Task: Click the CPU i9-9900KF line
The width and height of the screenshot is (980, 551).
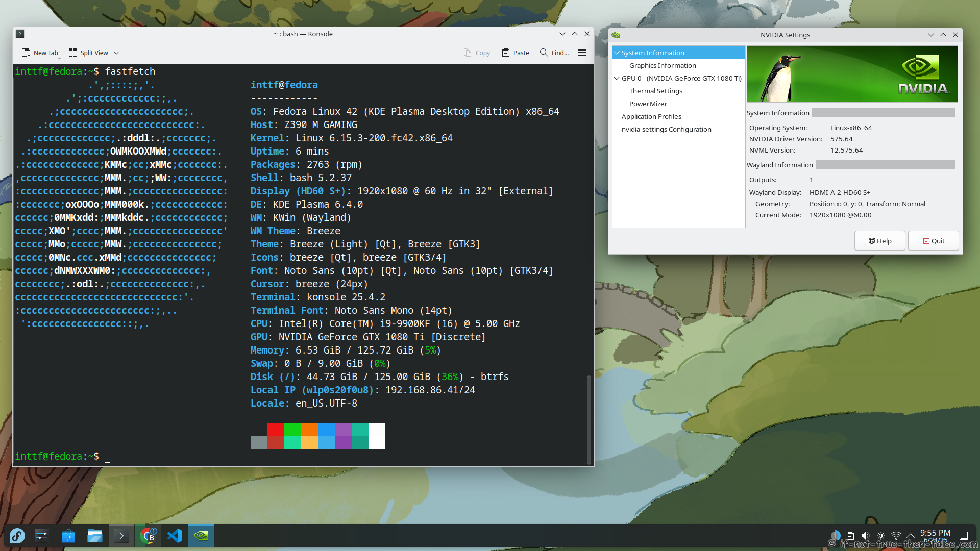Action: (385, 323)
